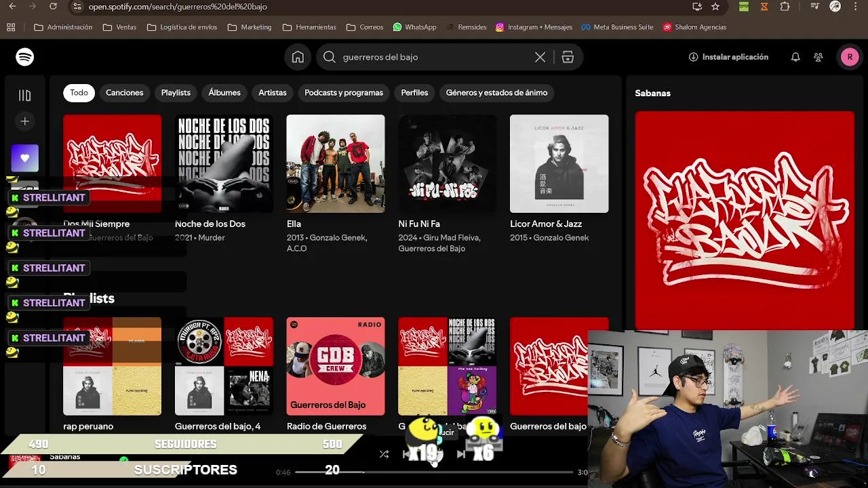This screenshot has height=488, width=868.
Task: Open the Noche de los Dos album cover
Action: [224, 163]
